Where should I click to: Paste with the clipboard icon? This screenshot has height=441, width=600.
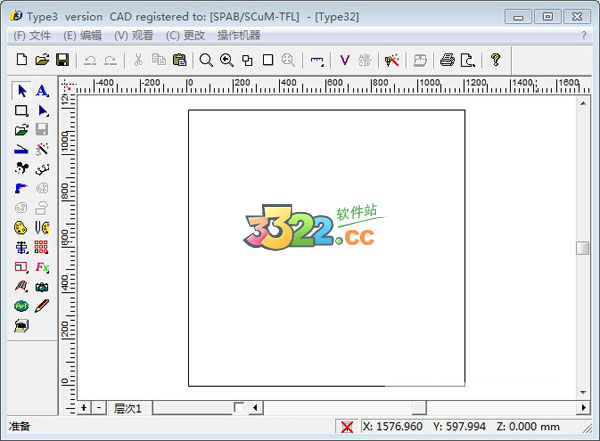point(179,60)
